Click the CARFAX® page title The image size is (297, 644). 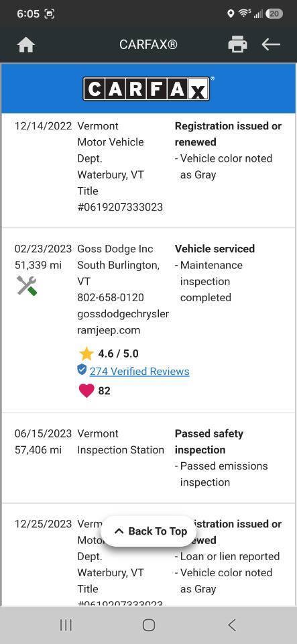click(148, 44)
